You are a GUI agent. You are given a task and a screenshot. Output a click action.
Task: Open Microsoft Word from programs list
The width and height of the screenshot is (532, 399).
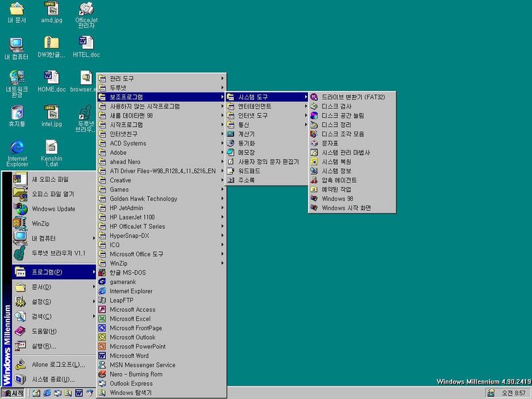(x=129, y=356)
